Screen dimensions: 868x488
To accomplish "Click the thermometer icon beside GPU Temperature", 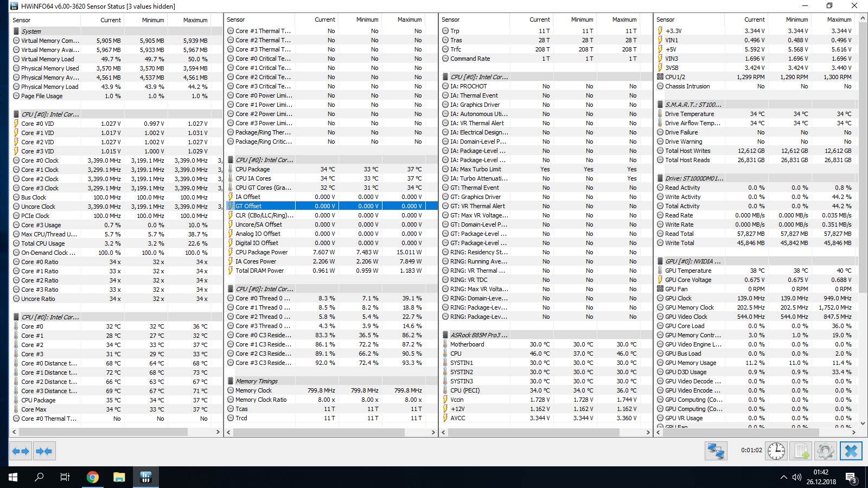I will pyautogui.click(x=660, y=271).
